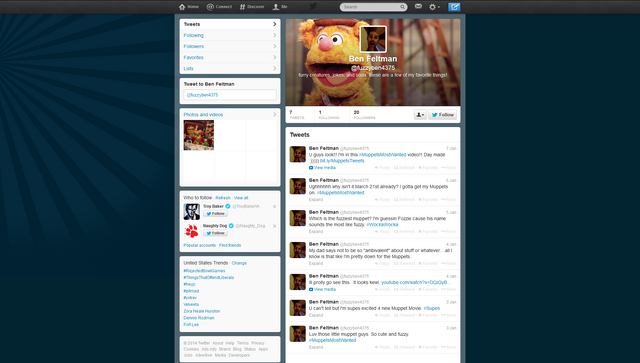Dismiss the Troy Baker suggestion
This screenshot has height=363, width=640.
tap(274, 207)
